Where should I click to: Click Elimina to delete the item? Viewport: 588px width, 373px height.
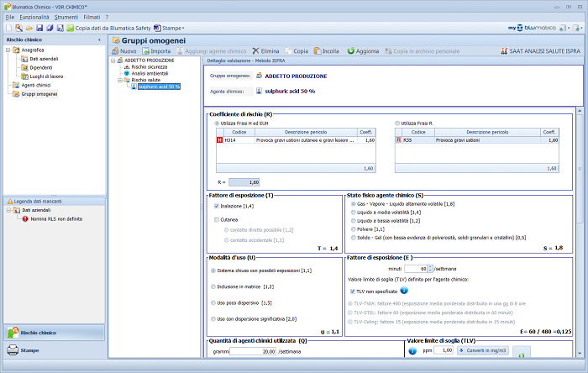tap(268, 51)
